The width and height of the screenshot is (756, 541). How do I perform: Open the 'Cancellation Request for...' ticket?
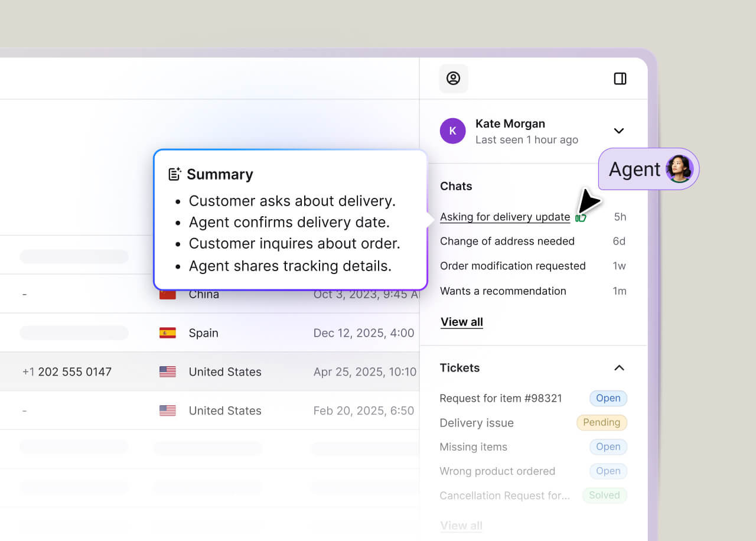tap(504, 496)
